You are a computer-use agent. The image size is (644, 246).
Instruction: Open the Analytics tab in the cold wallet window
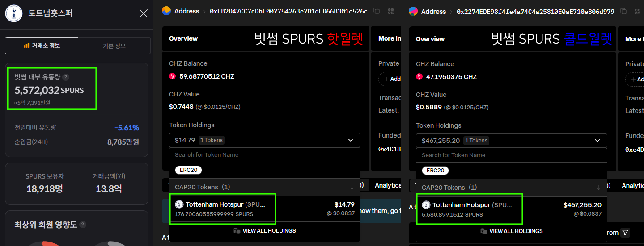click(x=633, y=186)
